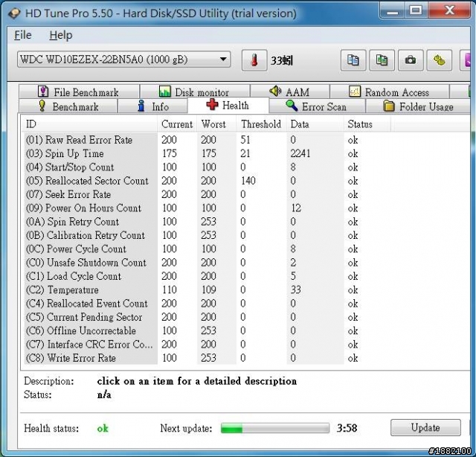Sort by ID column header
The height and width of the screenshot is (457, 476).
(x=90, y=124)
